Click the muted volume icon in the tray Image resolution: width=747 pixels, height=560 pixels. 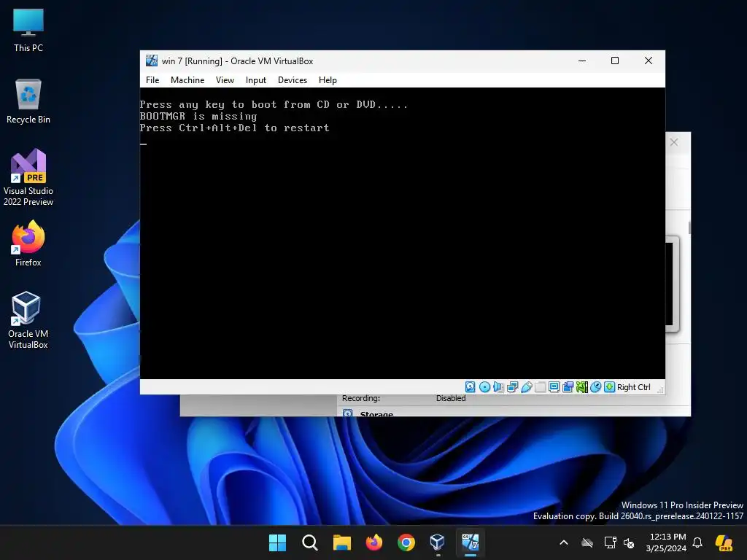[x=629, y=542]
